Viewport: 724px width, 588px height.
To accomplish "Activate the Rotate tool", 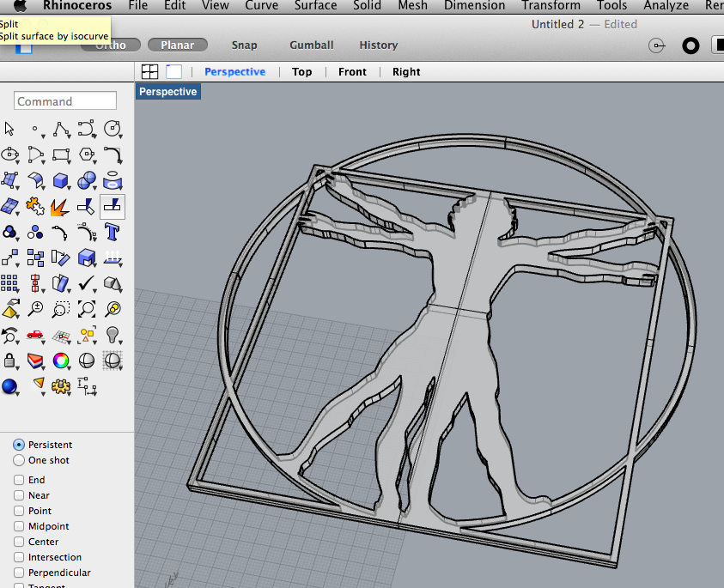I will tap(61, 258).
